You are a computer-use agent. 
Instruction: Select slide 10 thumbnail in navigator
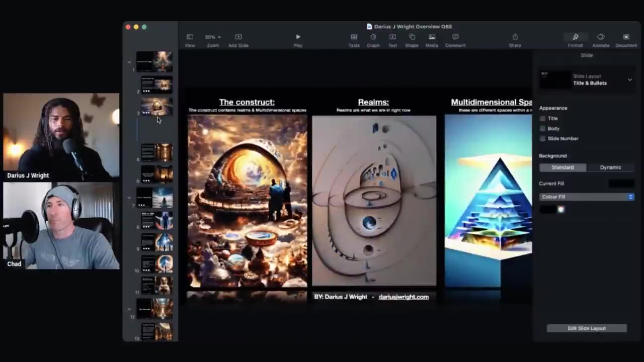pos(157,263)
